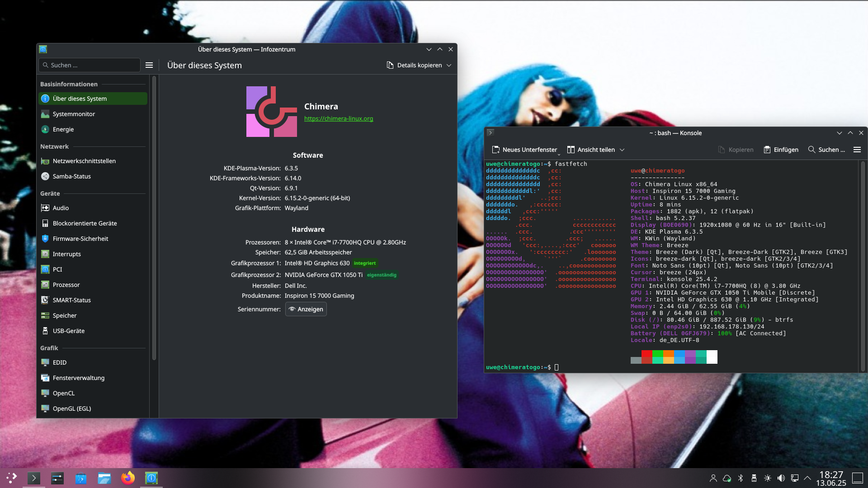The image size is (868, 488).
Task: Open the cloud sync tray icon
Action: 727,478
